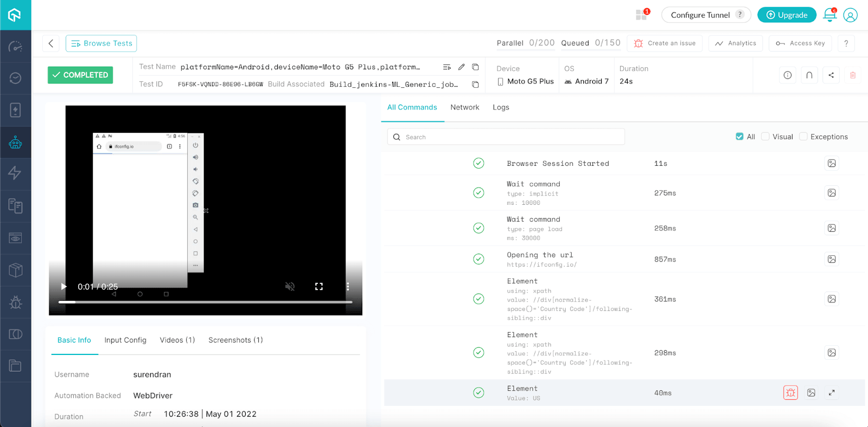This screenshot has height=427, width=868.
Task: Open the apps grid with notification badge
Action: (x=642, y=15)
